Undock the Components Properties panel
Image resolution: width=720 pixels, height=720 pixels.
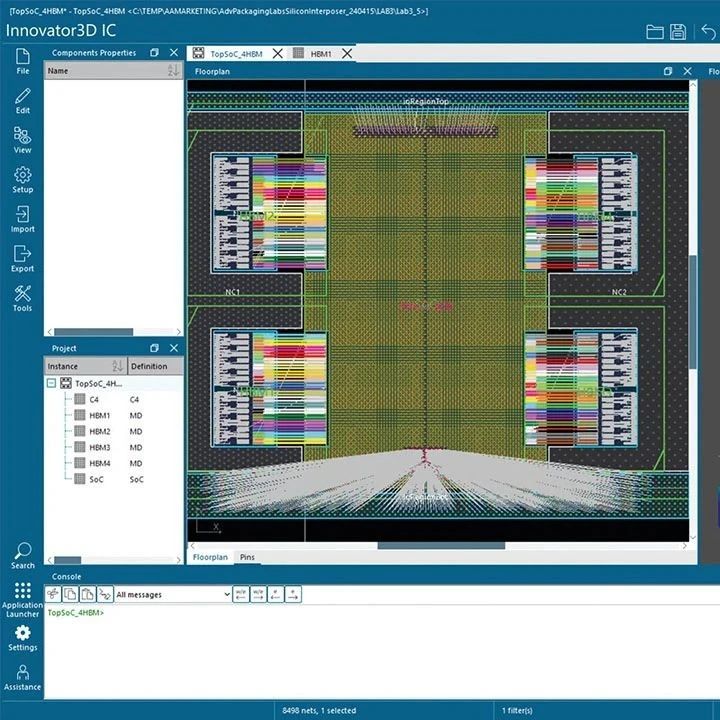pos(154,53)
